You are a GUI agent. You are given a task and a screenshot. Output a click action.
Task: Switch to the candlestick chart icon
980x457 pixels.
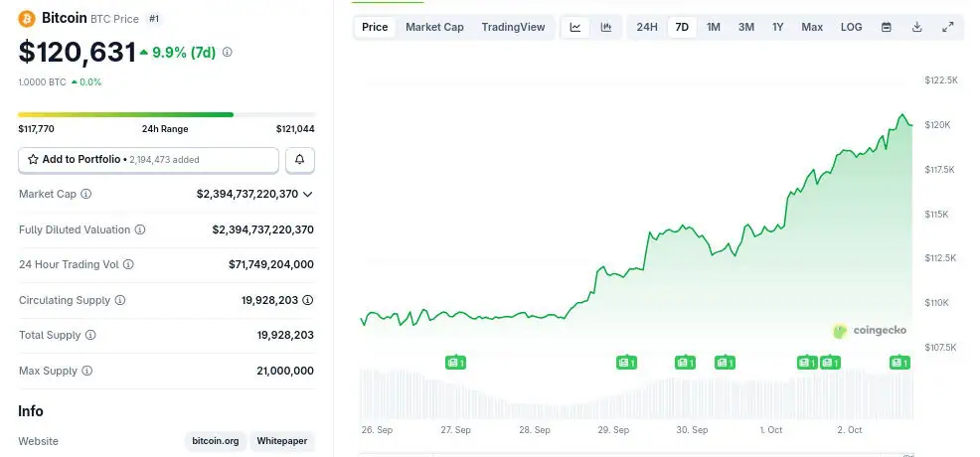[x=605, y=27]
